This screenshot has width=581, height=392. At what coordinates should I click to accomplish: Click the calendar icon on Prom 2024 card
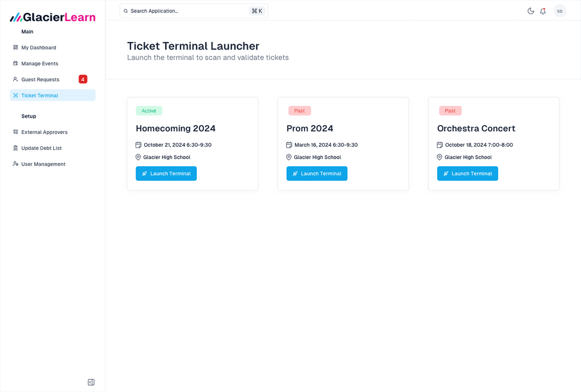[x=289, y=145]
